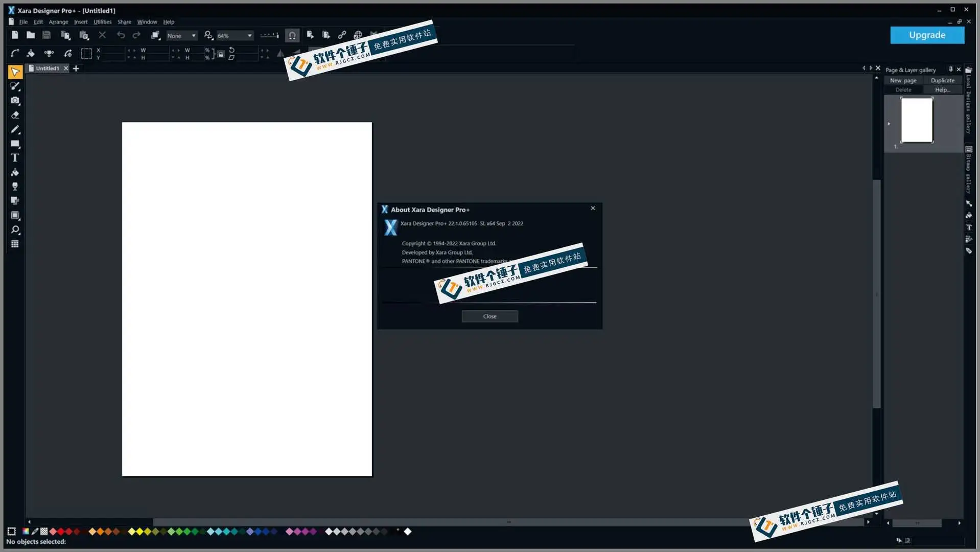Click the Delete X icon in toolbar
Image resolution: width=980 pixels, height=552 pixels.
coord(102,35)
